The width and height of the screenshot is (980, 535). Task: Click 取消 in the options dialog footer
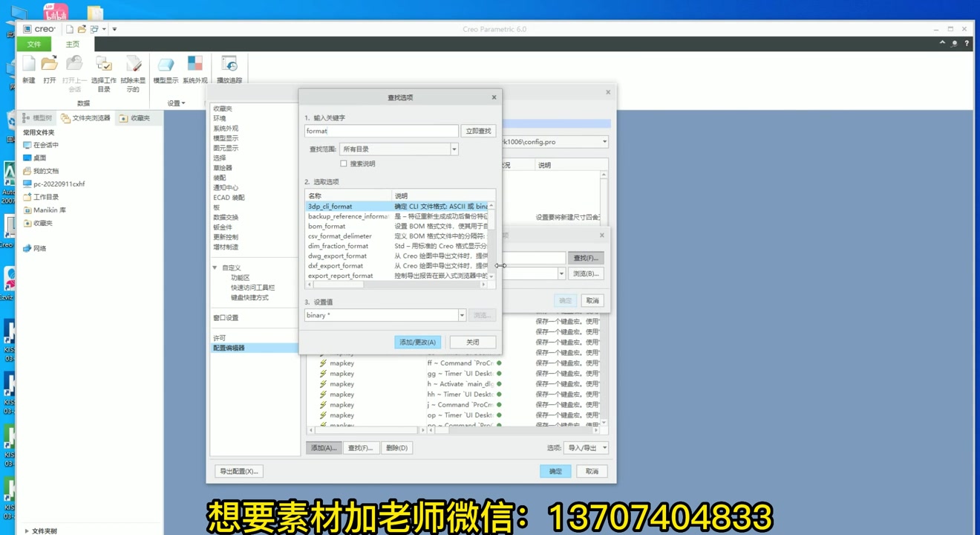[x=592, y=471]
